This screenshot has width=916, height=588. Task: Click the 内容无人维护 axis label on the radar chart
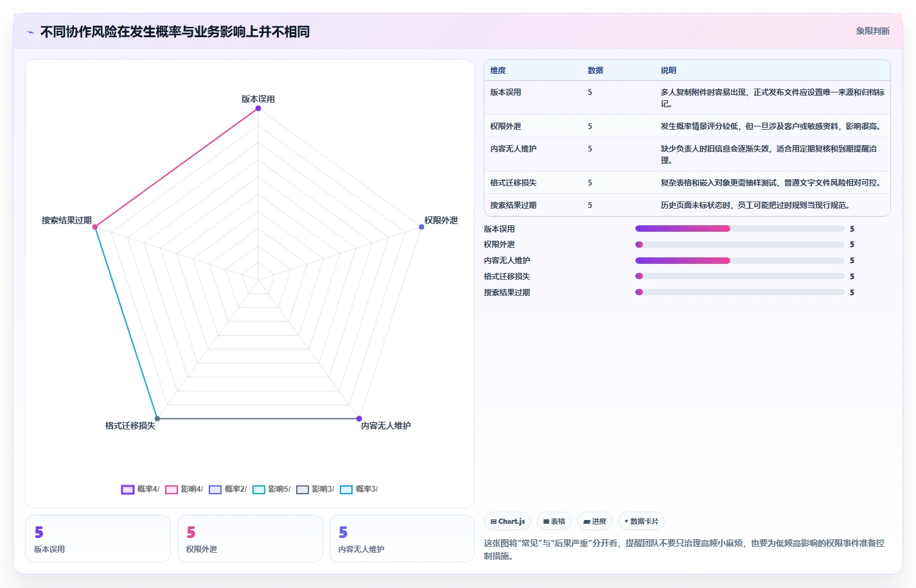[386, 426]
